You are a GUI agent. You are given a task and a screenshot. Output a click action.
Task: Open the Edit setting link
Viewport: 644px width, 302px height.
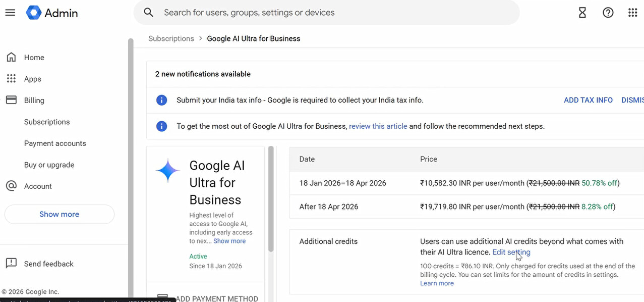511,252
